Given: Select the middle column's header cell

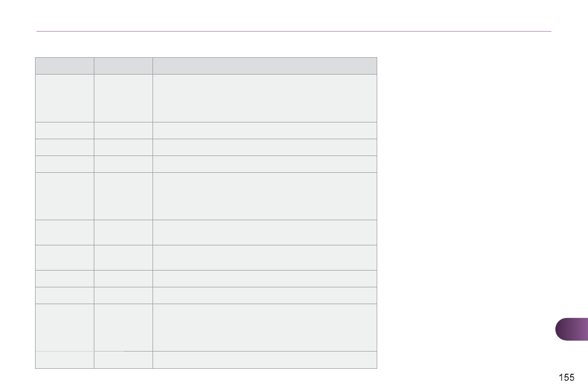Looking at the screenshot, I should click(123, 66).
